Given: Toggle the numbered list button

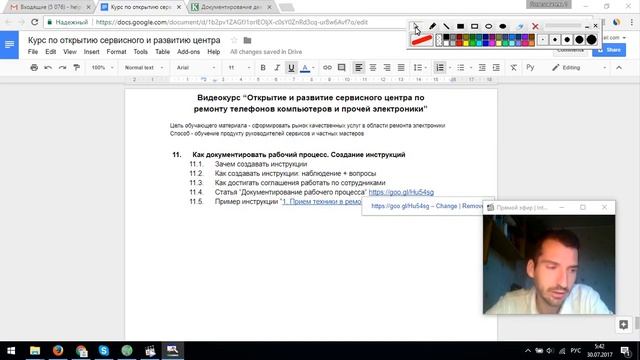Looking at the screenshot, I should (440, 67).
